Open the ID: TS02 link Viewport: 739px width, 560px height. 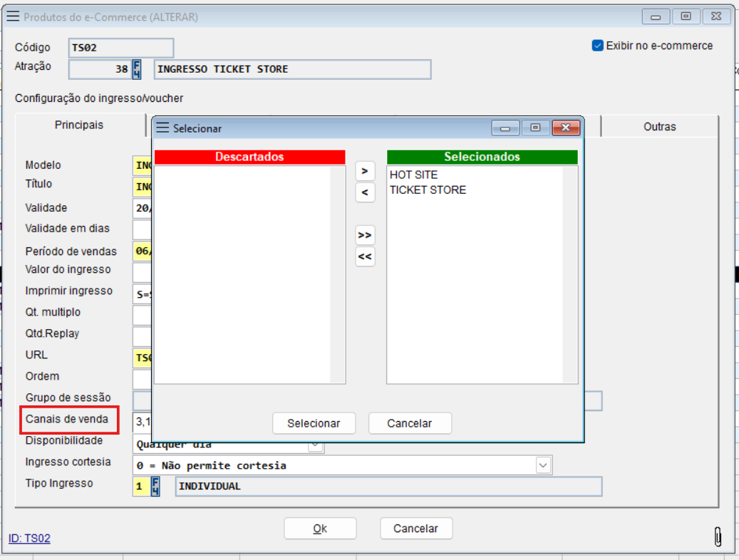[29, 539]
